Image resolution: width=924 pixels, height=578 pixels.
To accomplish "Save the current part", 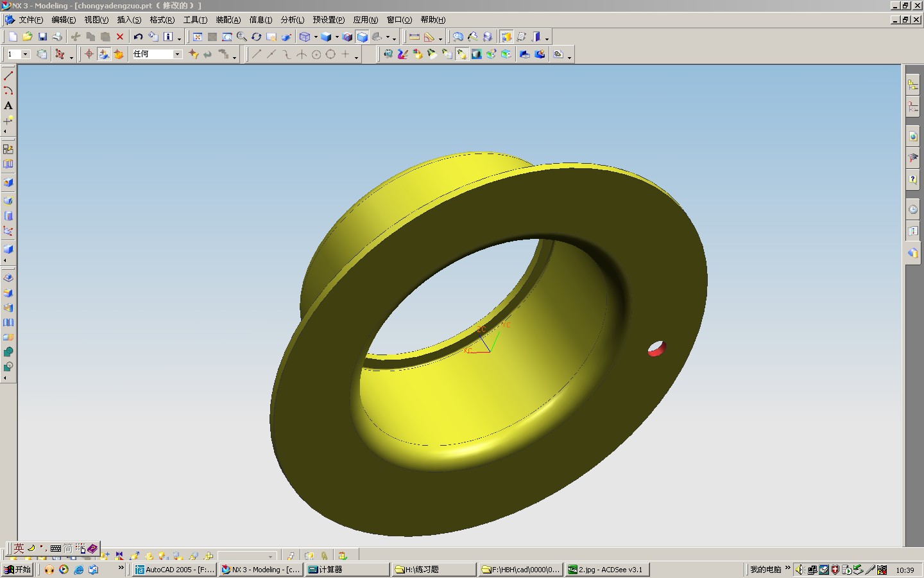I will click(42, 37).
